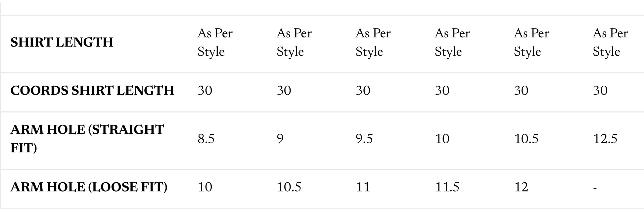This screenshot has width=644, height=222.
Task: Click 10.5 in the loose fit row
Action: click(289, 187)
